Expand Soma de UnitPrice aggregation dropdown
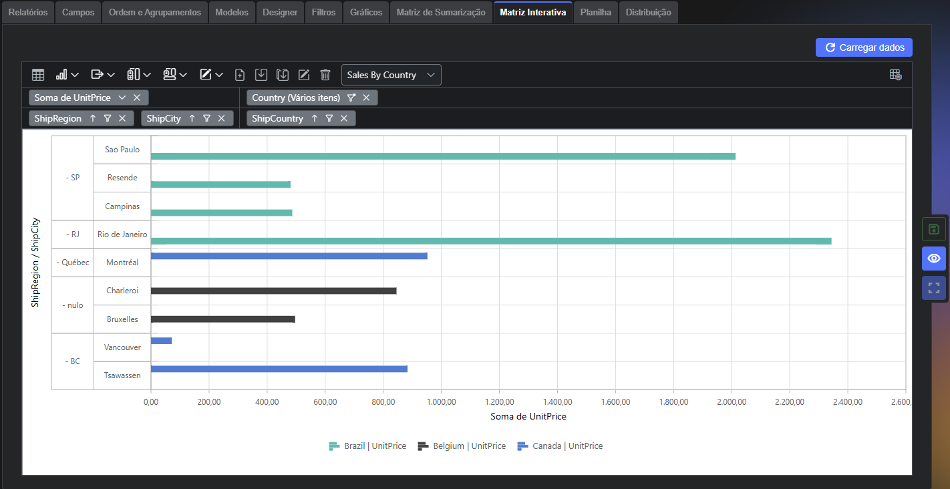 tap(122, 98)
